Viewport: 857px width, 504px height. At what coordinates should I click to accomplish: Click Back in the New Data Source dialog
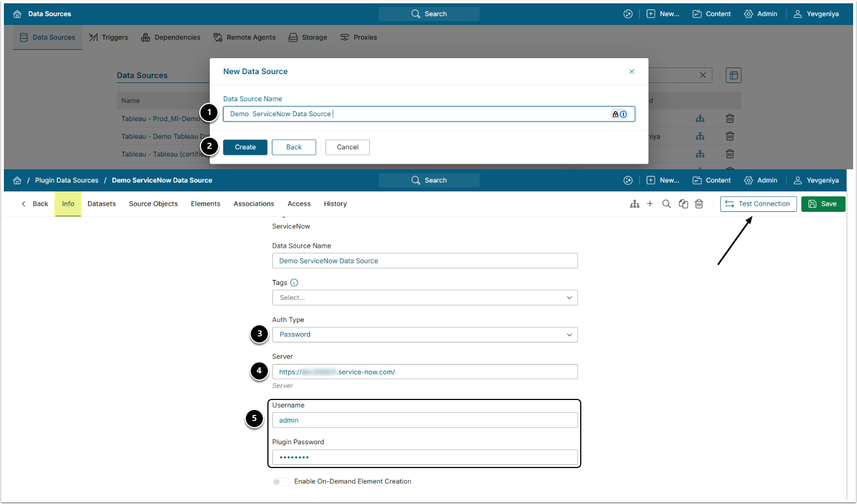[x=294, y=147]
